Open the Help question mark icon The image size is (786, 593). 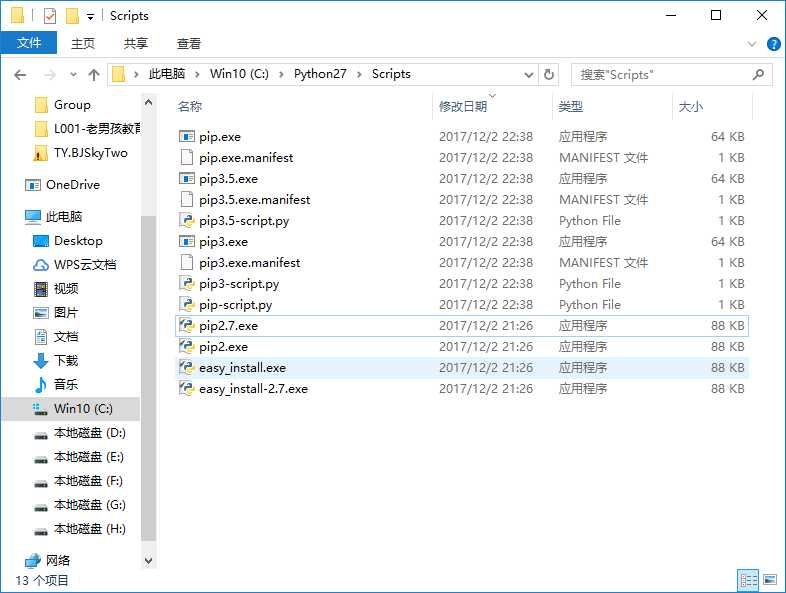coord(773,44)
